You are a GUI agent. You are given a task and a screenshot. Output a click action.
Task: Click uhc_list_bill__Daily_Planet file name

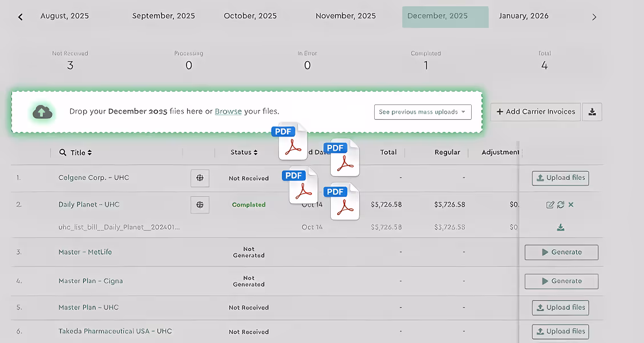pos(119,227)
